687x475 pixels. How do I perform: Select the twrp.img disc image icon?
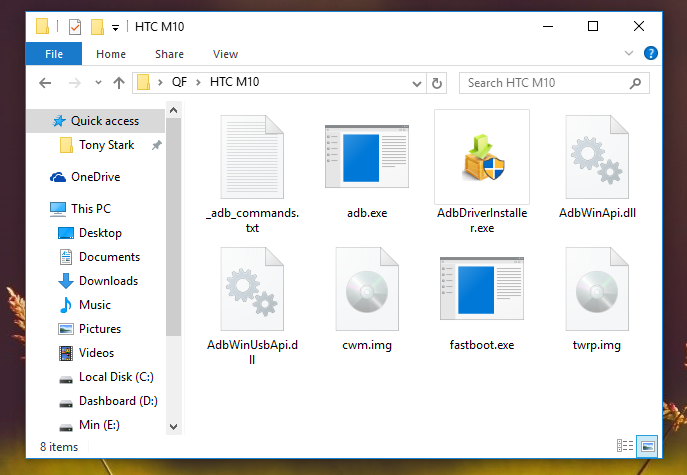click(597, 289)
